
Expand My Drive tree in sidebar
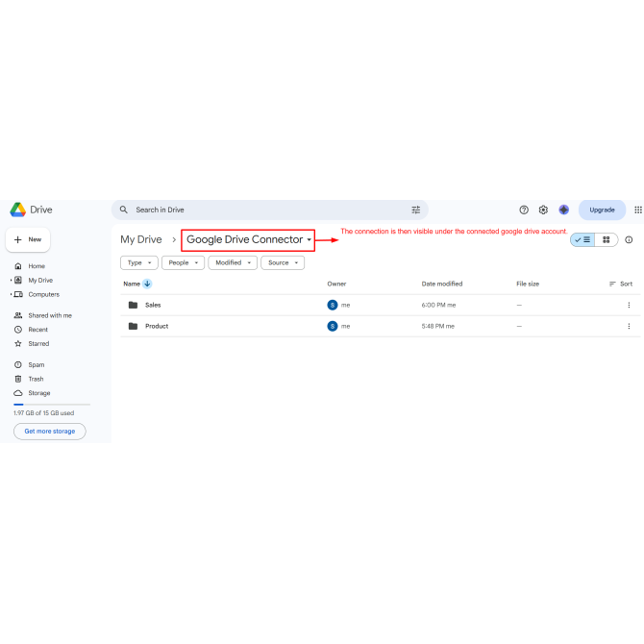(x=12, y=281)
